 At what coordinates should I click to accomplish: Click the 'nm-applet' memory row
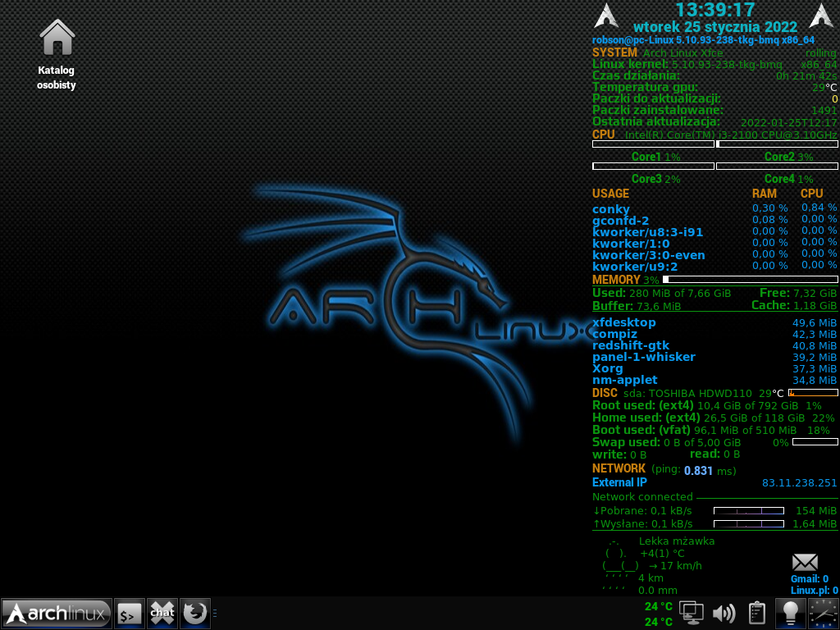tap(714, 380)
